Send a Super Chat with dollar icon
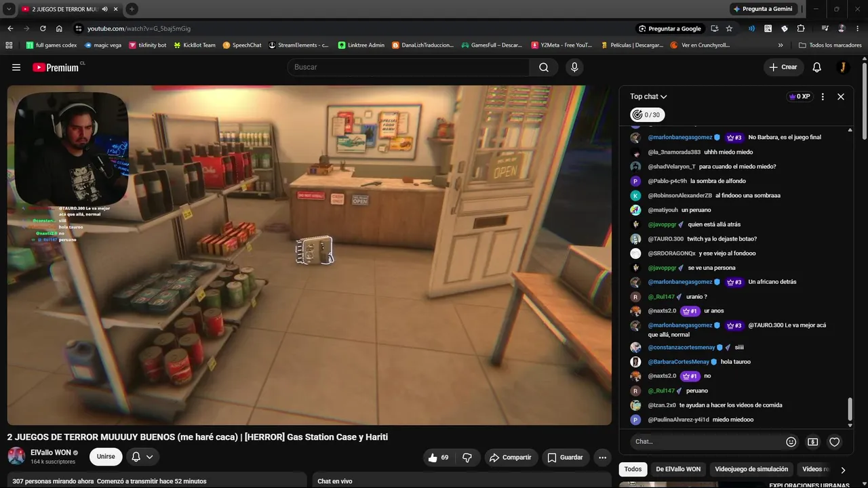The width and height of the screenshot is (868, 488). coord(812,442)
